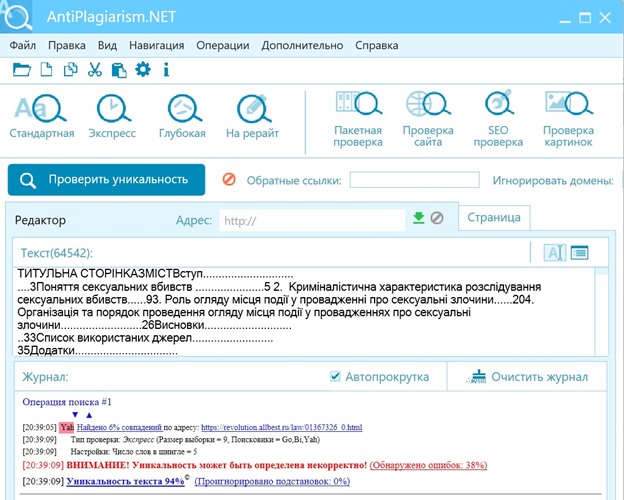Open the Вид menu
The width and height of the screenshot is (624, 500).
(107, 45)
